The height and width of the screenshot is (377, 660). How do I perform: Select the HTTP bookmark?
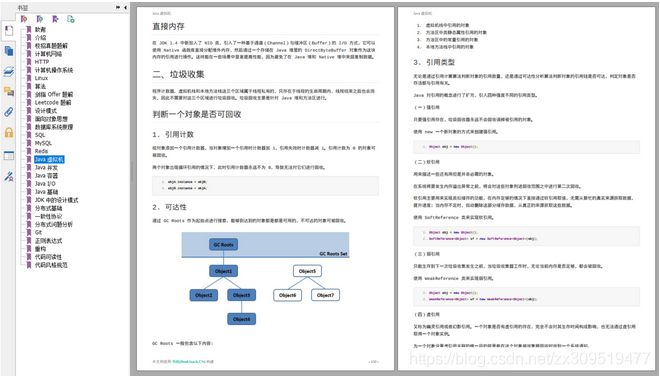tap(42, 62)
